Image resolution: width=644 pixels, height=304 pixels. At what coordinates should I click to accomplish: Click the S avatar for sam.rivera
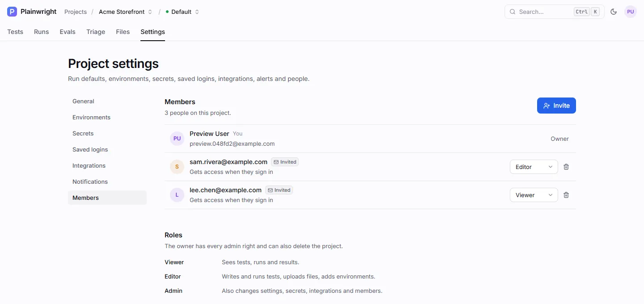(x=177, y=167)
